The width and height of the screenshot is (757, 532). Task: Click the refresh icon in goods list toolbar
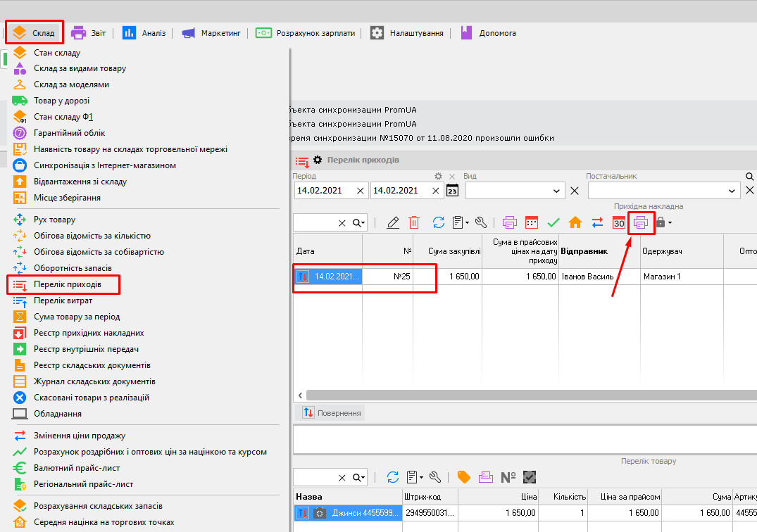click(x=393, y=477)
